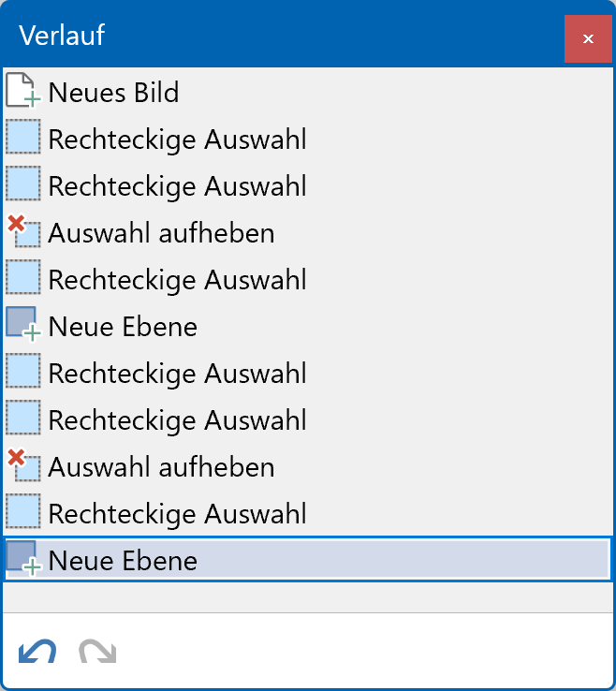
Task: Click the first Auswahl aufheben red-X icon
Action: (x=22, y=231)
